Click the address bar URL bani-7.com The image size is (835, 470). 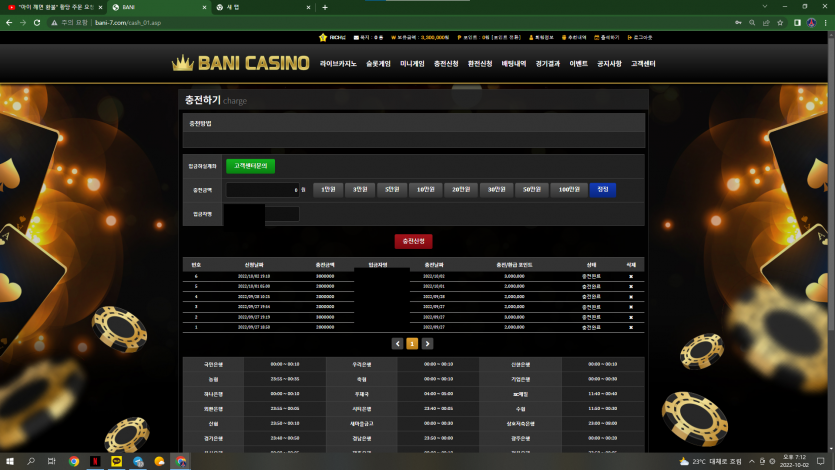pos(128,23)
